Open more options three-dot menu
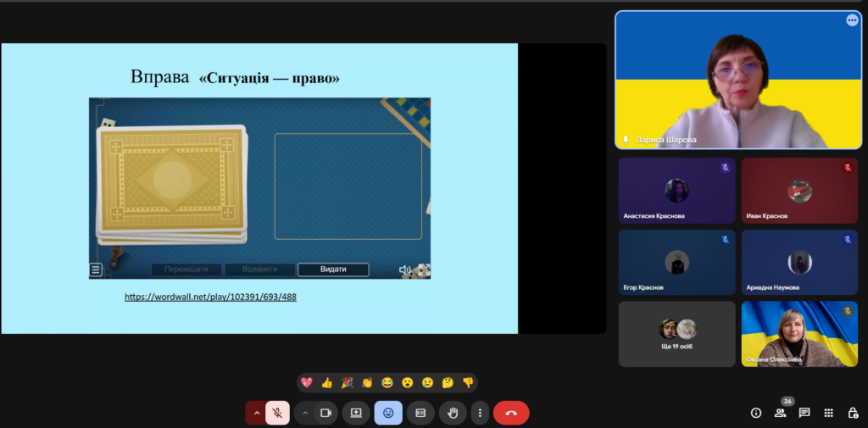Image resolution: width=868 pixels, height=428 pixels. (480, 413)
